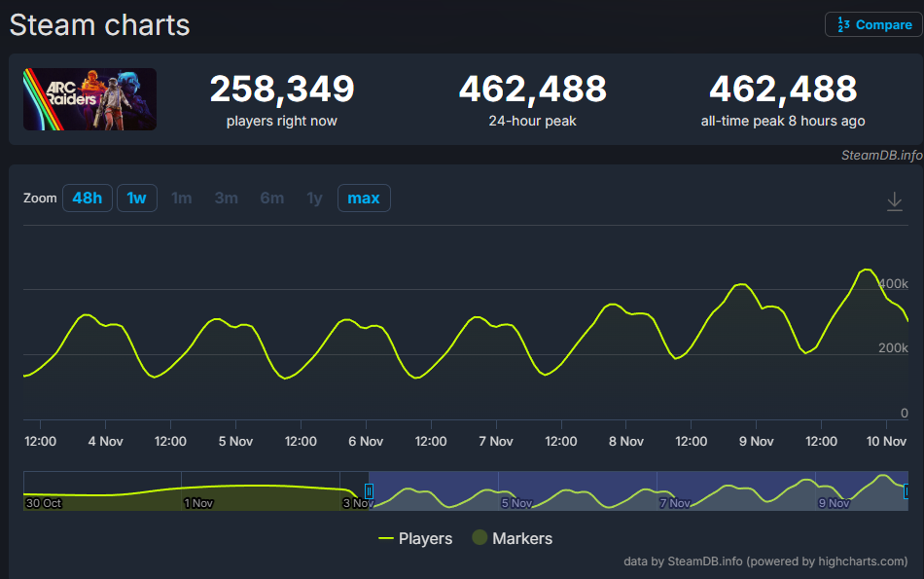
Task: Select the 1m zoom option
Action: click(x=182, y=199)
